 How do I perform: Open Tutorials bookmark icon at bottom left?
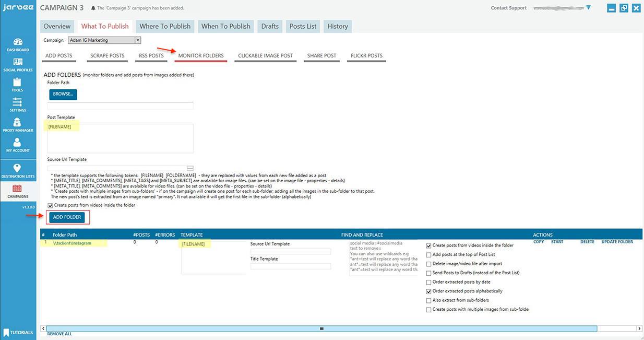pos(6,332)
